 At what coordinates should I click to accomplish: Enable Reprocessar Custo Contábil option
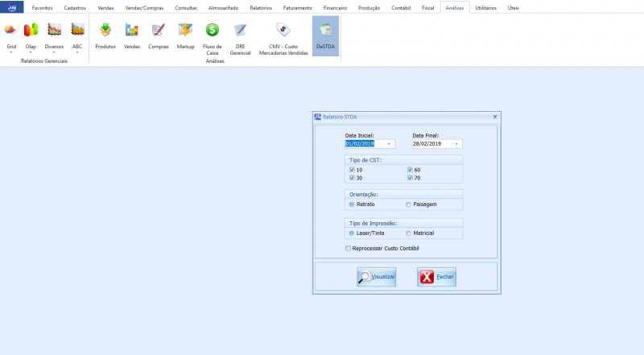point(349,248)
